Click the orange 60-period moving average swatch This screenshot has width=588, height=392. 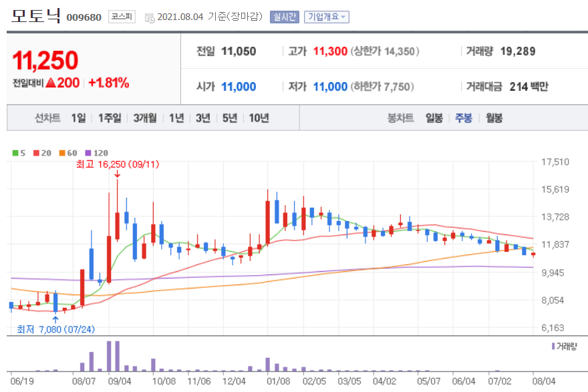coord(62,153)
